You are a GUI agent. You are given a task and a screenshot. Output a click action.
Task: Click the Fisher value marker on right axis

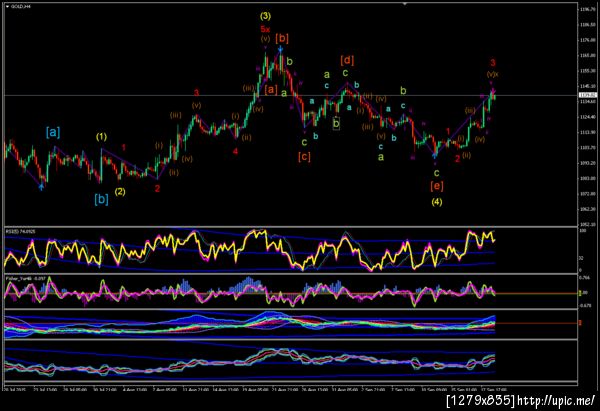pyautogui.click(x=579, y=293)
